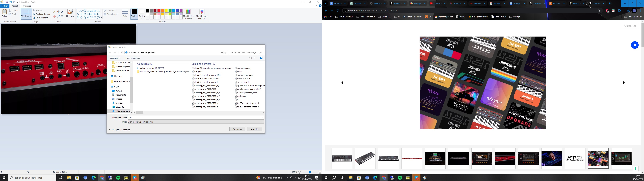The image size is (644, 181).
Task: Switch to the kawai Chrome tab
Action: 477,4
